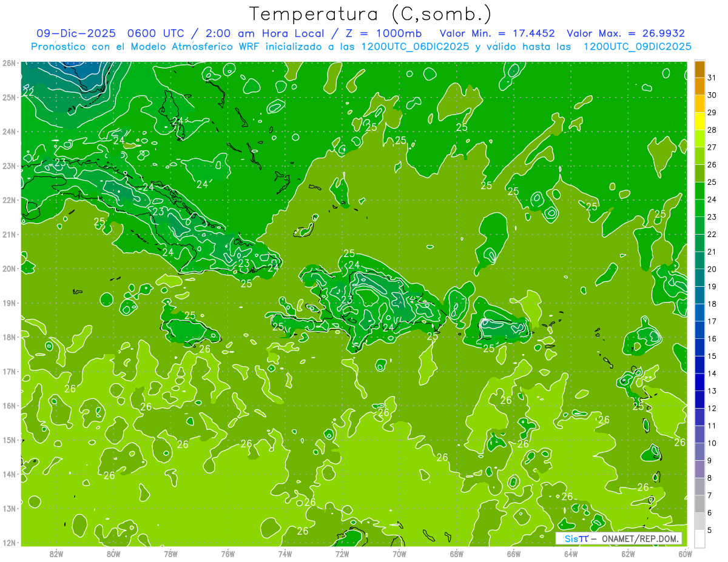This screenshot has width=728, height=562.
Task: Click legend value "18" on the colorbar
Action: (x=712, y=304)
